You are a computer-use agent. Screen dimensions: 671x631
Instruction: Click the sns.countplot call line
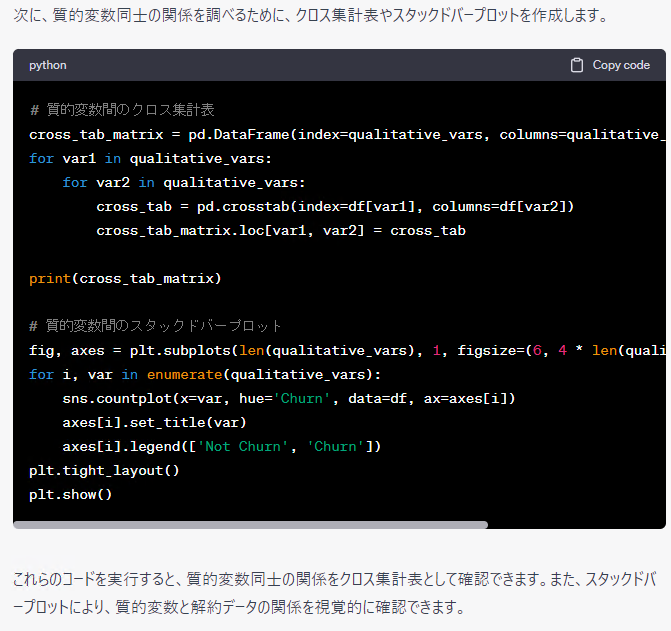288,398
